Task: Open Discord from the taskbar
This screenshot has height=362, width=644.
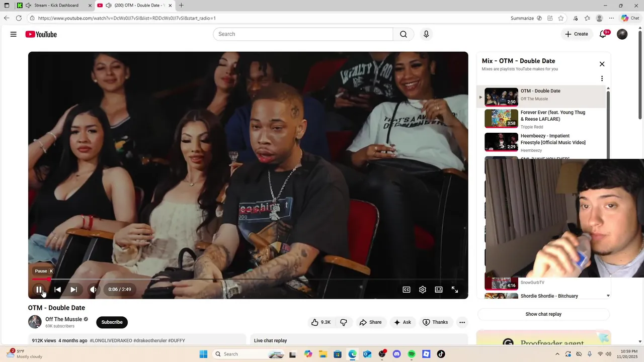Action: click(396, 354)
